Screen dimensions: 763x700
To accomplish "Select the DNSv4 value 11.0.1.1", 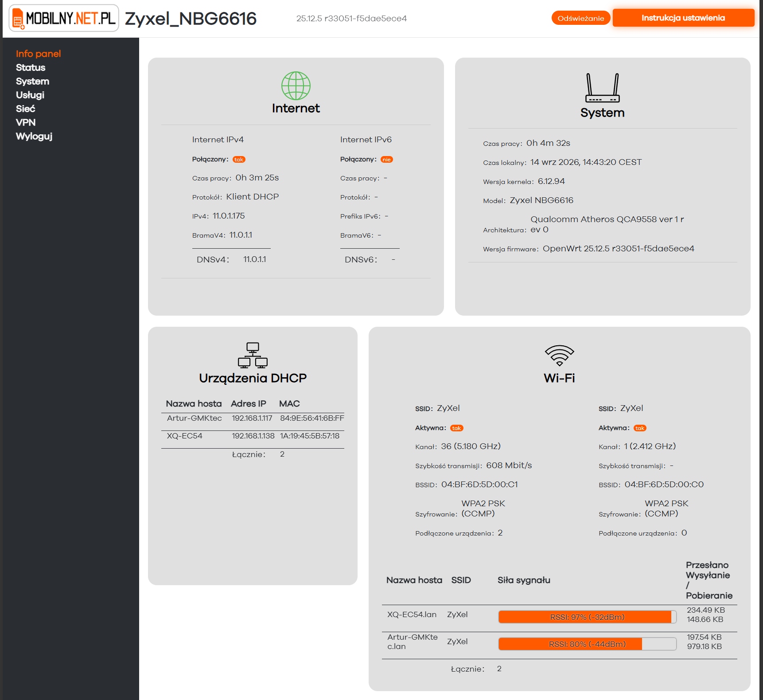I will pyautogui.click(x=255, y=259).
